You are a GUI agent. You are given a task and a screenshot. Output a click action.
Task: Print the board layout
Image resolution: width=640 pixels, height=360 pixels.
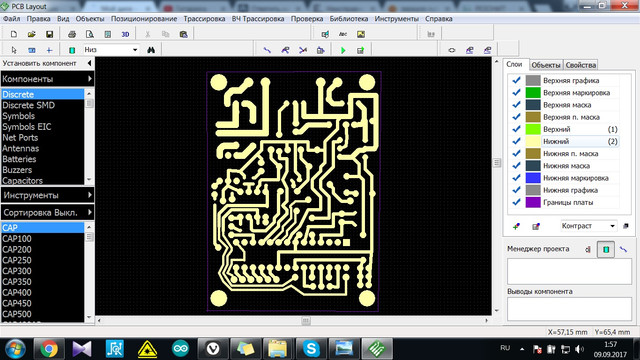click(72, 34)
